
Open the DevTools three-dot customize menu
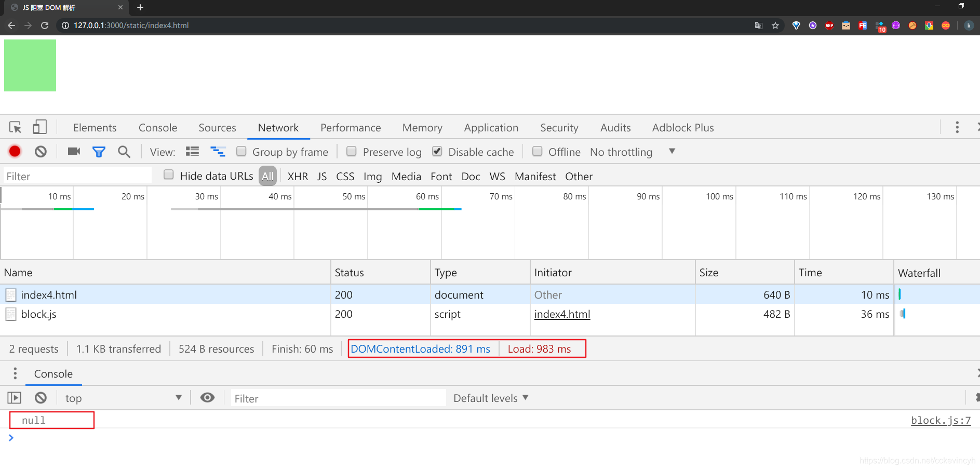click(957, 127)
